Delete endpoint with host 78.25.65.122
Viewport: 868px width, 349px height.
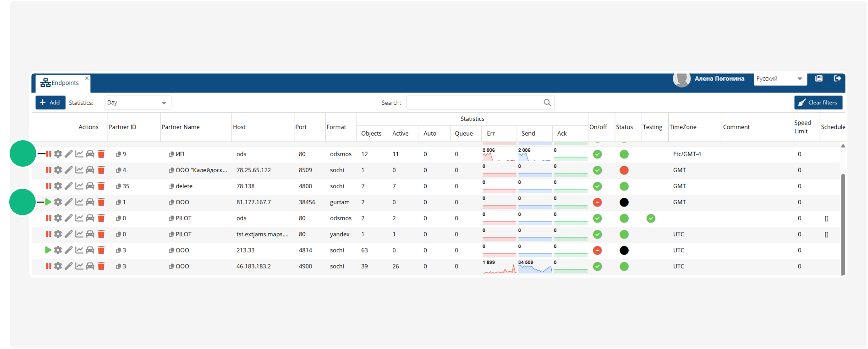101,170
